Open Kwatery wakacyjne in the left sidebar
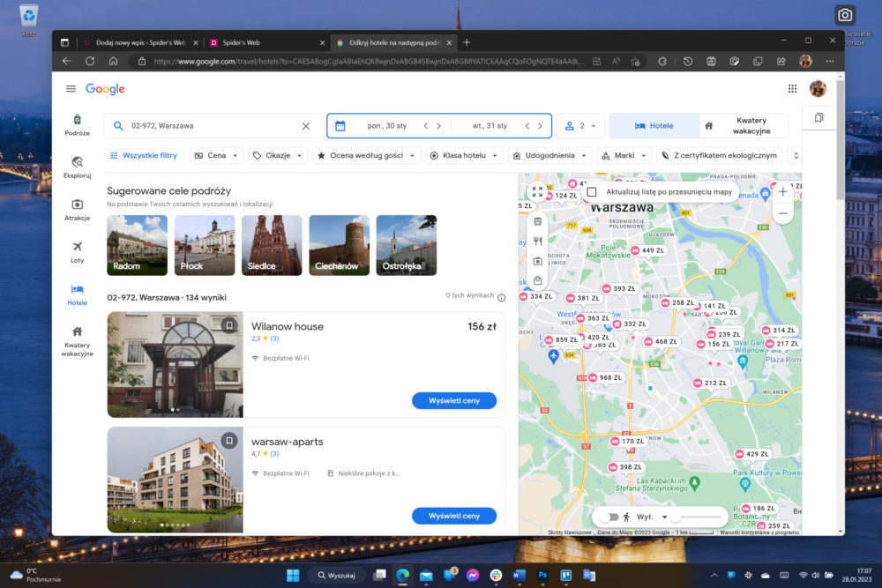 point(77,341)
